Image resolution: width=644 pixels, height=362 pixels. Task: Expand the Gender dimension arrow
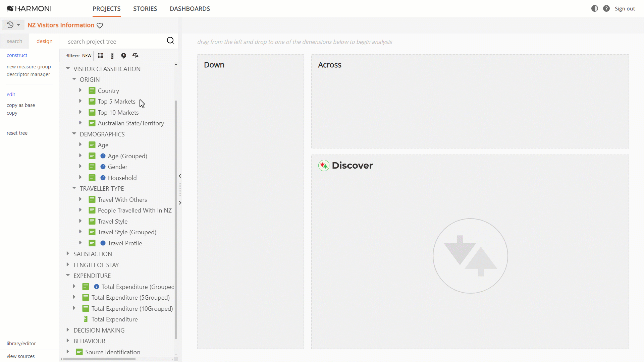click(80, 166)
